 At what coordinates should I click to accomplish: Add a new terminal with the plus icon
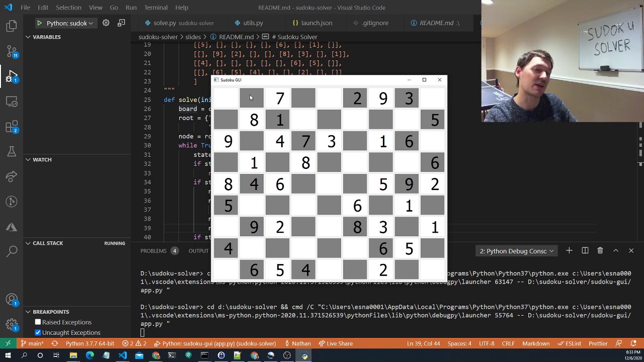pyautogui.click(x=569, y=250)
